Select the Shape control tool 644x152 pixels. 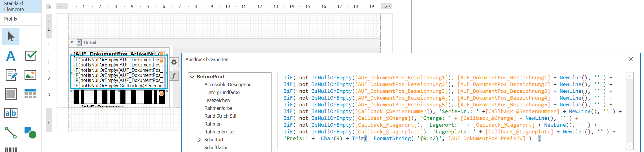coord(30,132)
